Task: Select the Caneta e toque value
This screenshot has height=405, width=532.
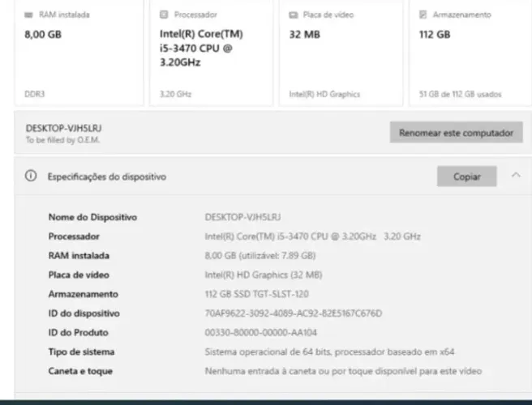Action: pyautogui.click(x=343, y=371)
